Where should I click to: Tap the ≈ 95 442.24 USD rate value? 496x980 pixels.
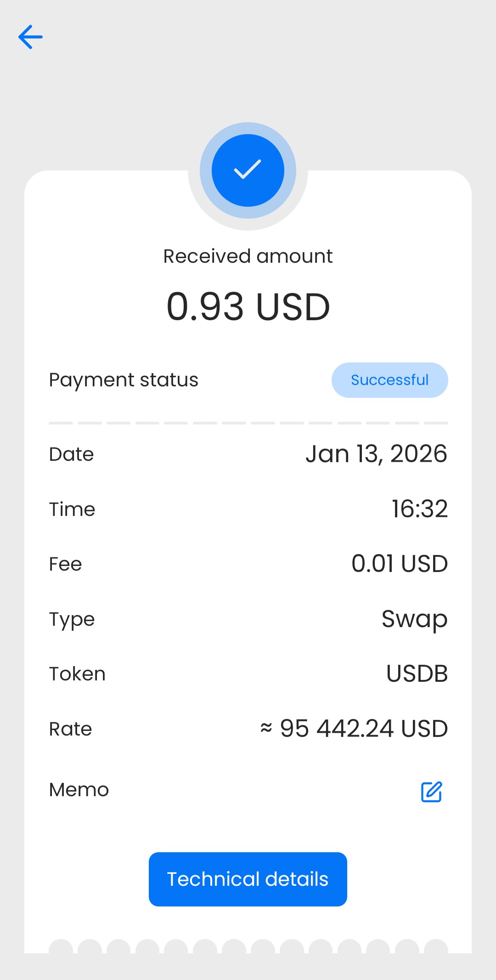(x=354, y=729)
